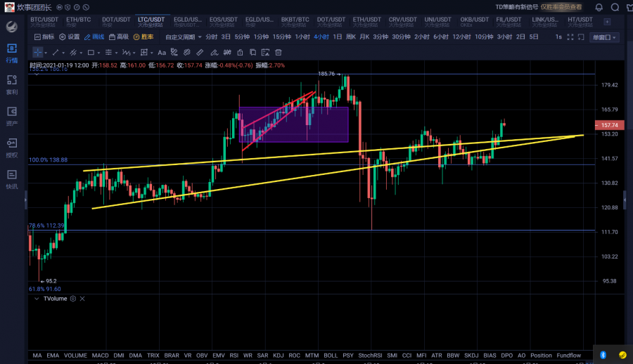The image size is (633, 364).
Task: Collapse the TVolume panel chevron
Action: click(x=38, y=299)
